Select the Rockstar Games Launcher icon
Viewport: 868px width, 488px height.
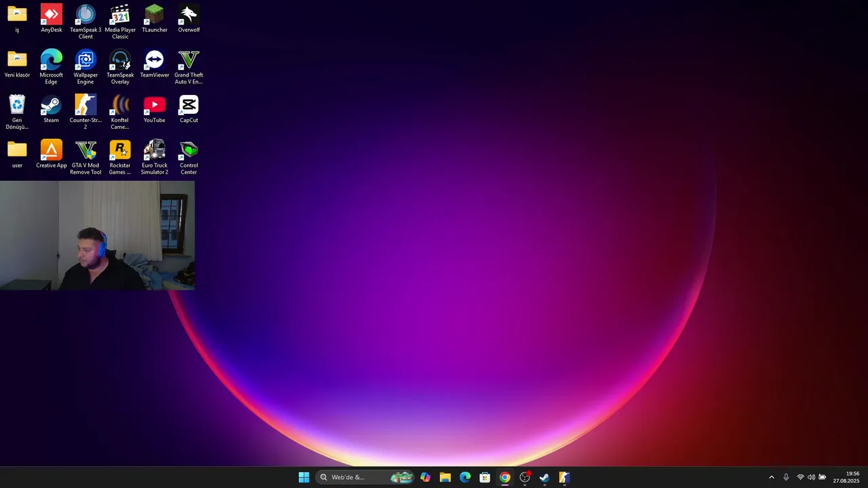120,158
